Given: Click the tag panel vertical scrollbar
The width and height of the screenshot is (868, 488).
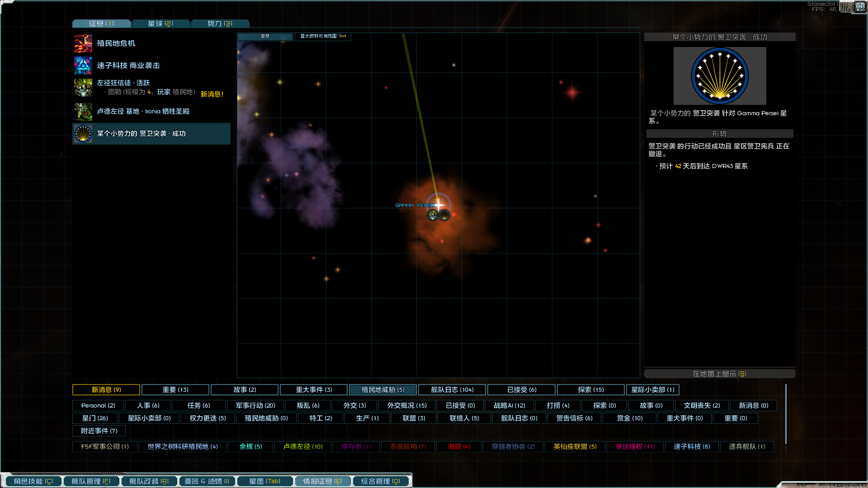Looking at the screenshot, I should tap(786, 414).
